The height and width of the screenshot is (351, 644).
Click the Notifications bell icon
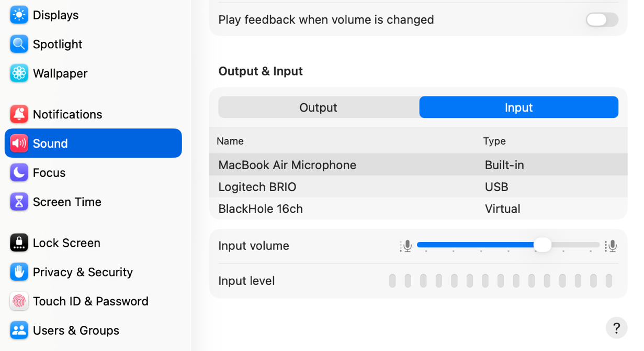[x=19, y=114]
